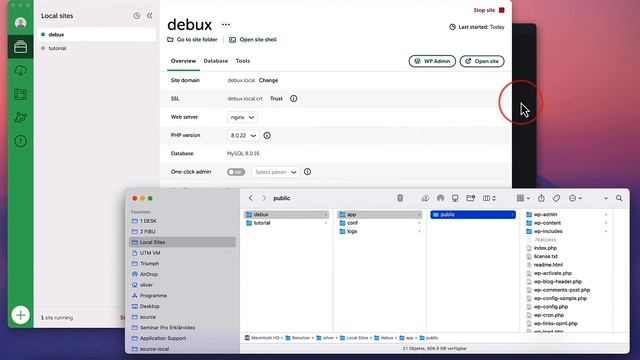This screenshot has height=360, width=640.
Task: Open the recent sites clock icon
Action: coord(137,16)
